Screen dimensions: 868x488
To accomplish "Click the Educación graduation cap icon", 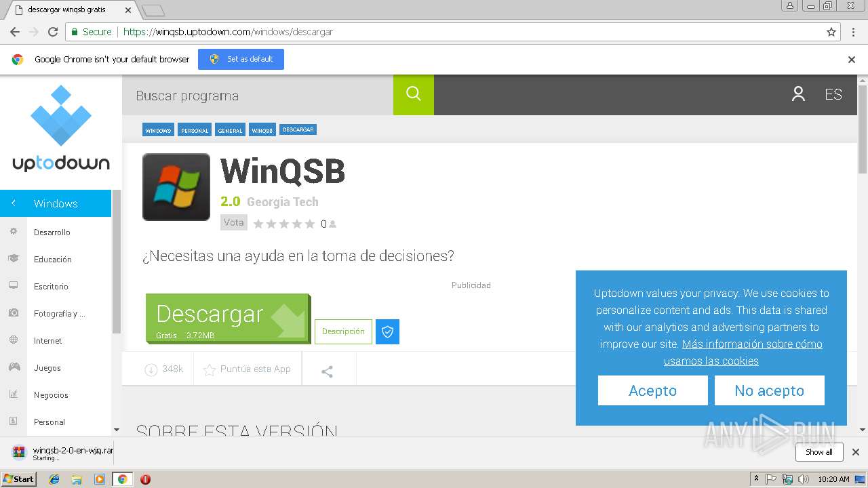I will point(13,259).
